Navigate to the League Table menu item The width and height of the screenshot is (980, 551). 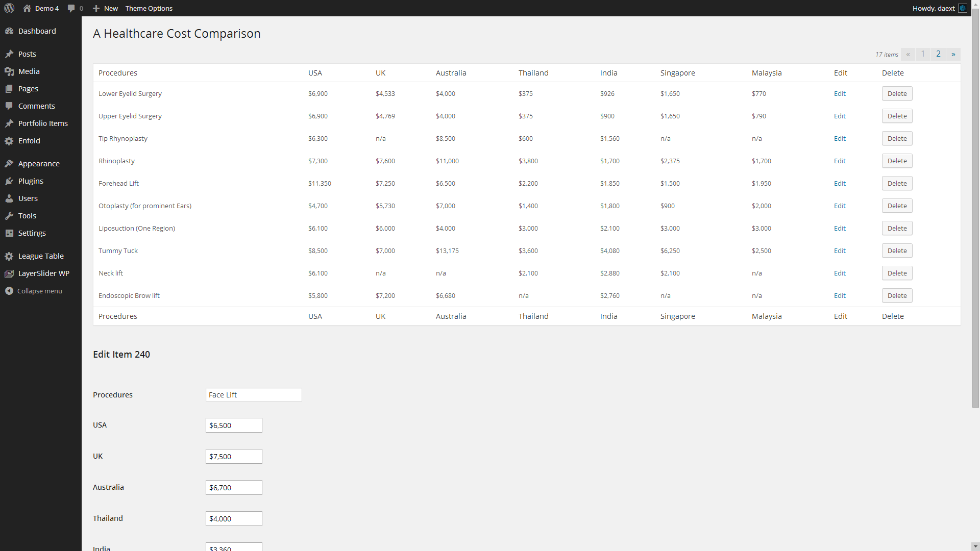pyautogui.click(x=41, y=256)
